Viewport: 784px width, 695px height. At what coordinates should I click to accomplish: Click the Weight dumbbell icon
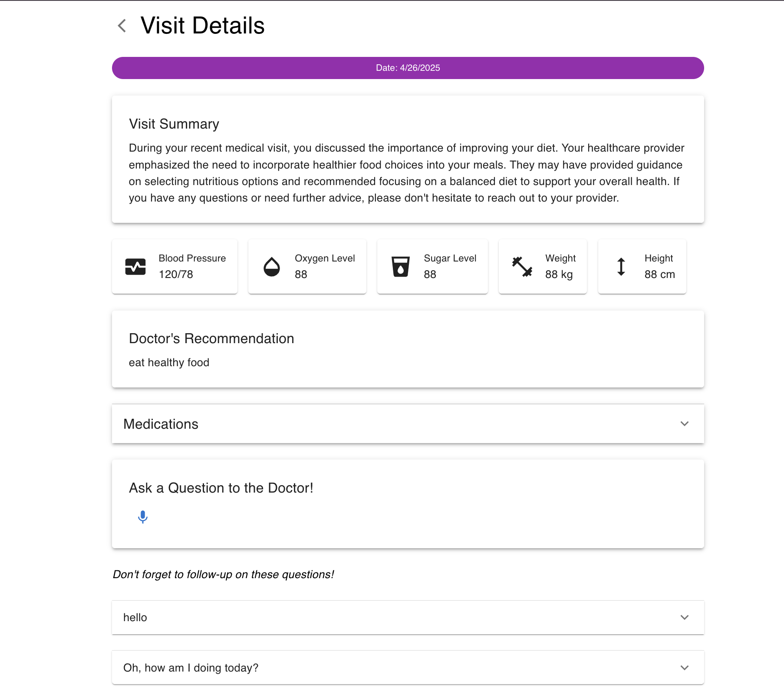pos(522,267)
